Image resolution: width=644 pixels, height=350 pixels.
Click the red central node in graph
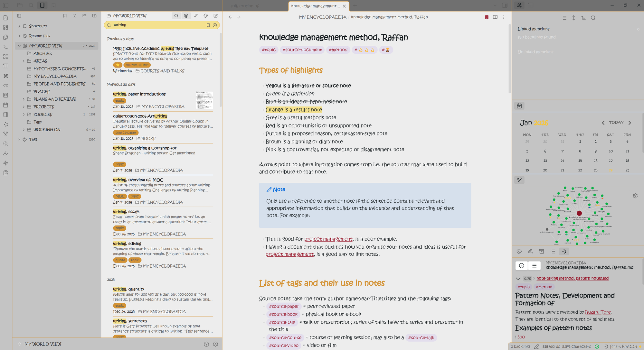pyautogui.click(x=579, y=213)
